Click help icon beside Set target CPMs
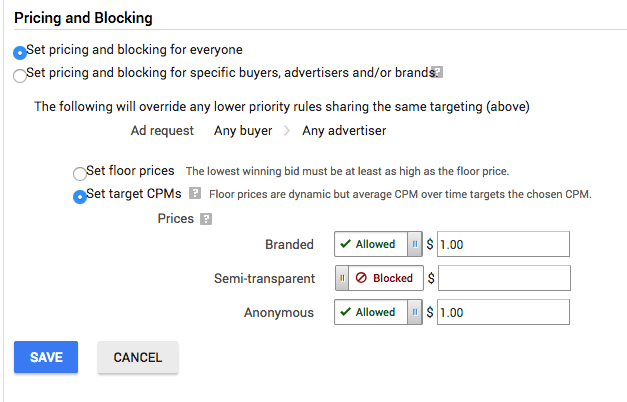 tap(196, 194)
